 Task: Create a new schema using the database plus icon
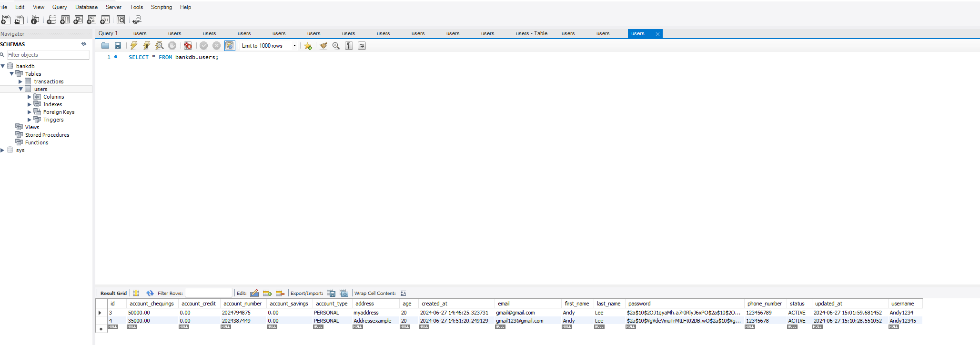(x=51, y=20)
